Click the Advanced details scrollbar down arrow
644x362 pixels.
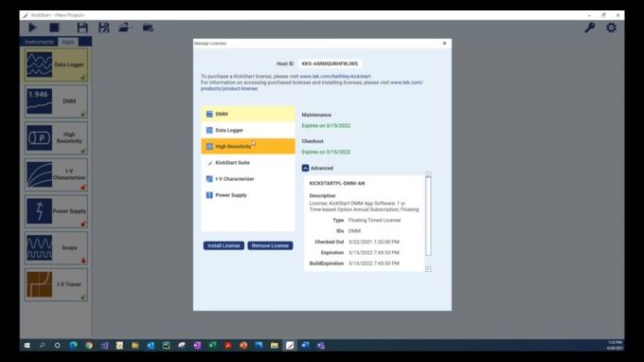428,269
